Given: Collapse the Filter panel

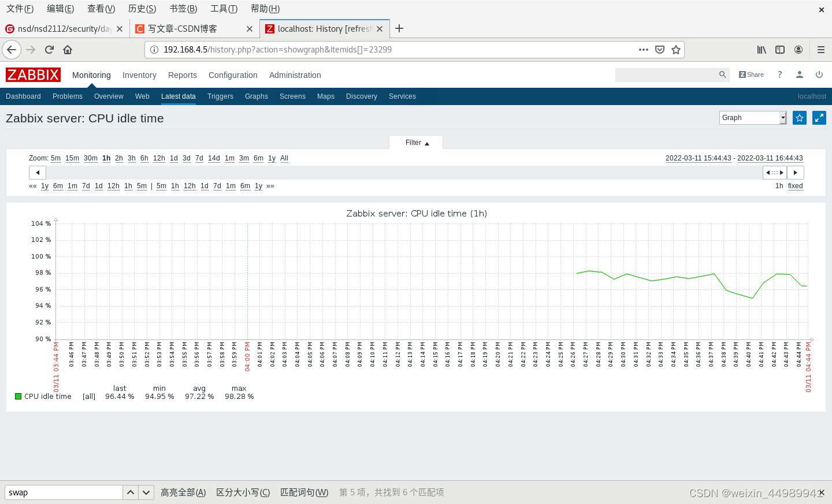Looking at the screenshot, I should 417,143.
